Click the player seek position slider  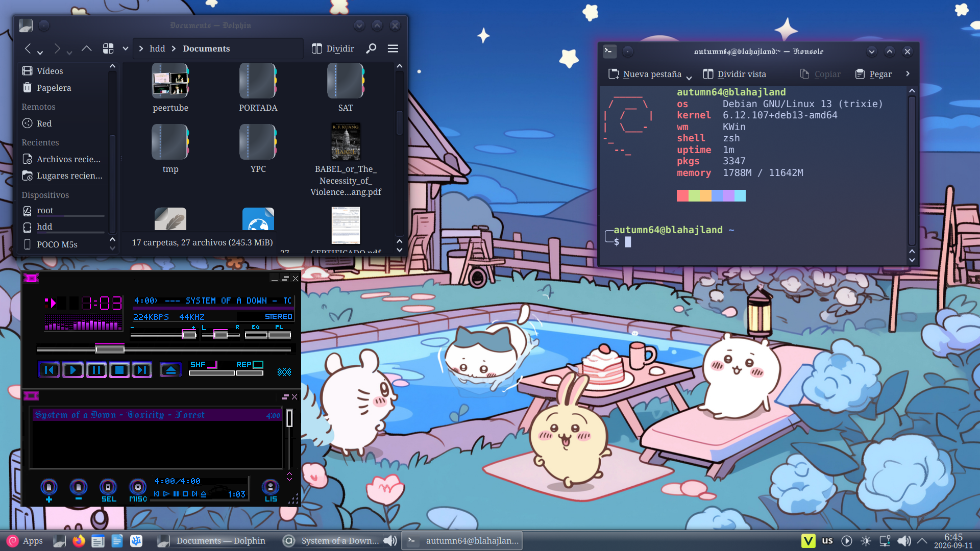point(164,349)
